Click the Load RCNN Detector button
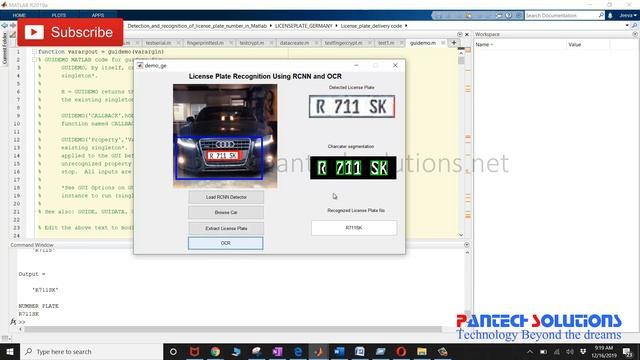Image resolution: width=640 pixels, height=360 pixels. [226, 197]
